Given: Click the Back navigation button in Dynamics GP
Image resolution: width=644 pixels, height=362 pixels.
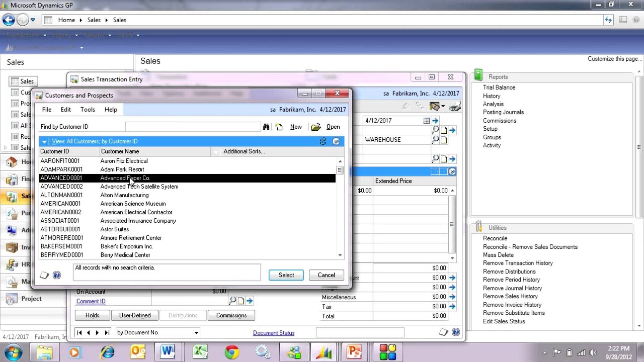Looking at the screenshot, I should coord(9,20).
